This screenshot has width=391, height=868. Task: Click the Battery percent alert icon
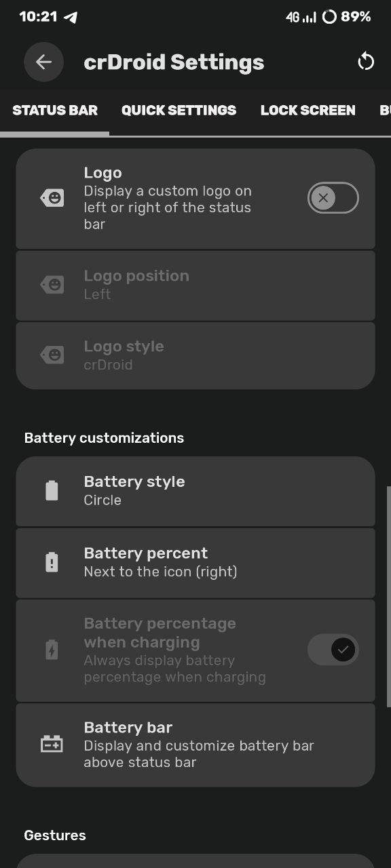52,562
